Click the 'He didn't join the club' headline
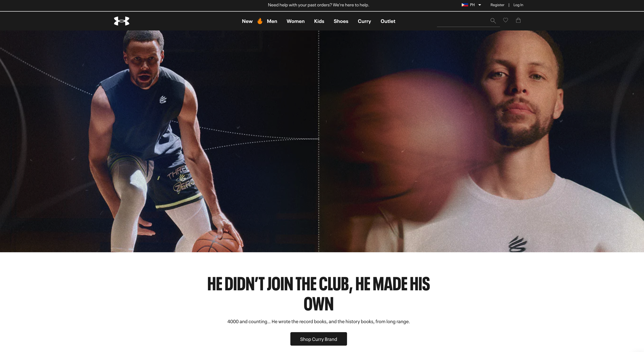 [x=318, y=294]
